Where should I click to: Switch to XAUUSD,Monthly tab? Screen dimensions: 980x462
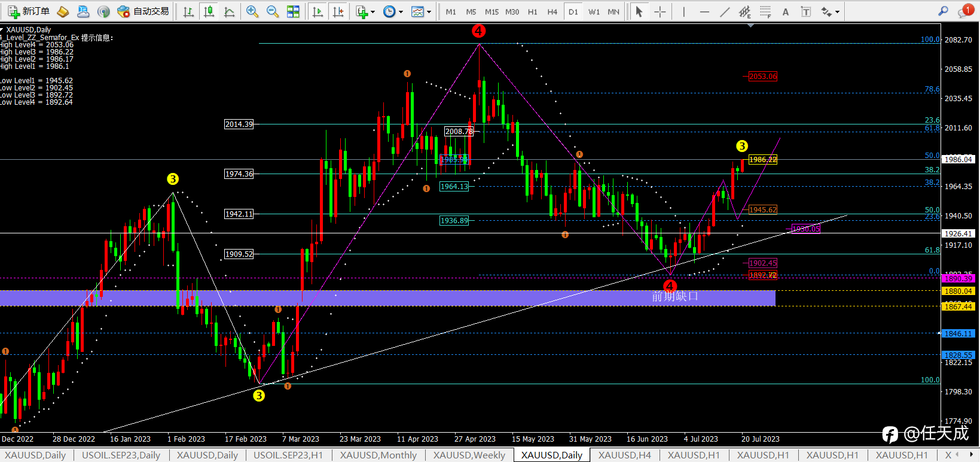(378, 455)
